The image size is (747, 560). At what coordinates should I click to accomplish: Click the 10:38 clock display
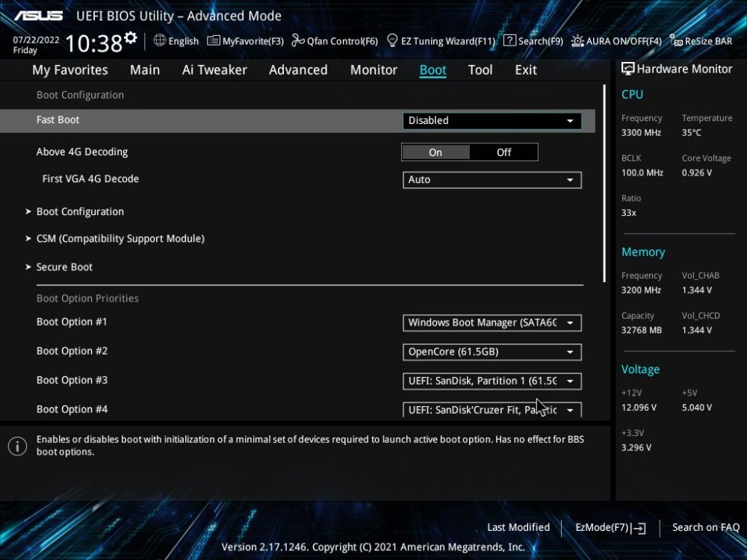click(94, 43)
